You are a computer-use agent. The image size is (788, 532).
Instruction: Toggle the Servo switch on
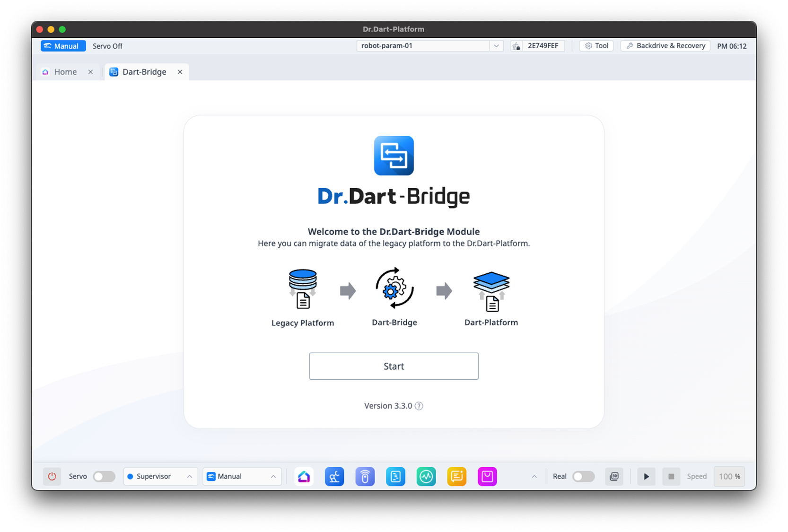coord(104,476)
